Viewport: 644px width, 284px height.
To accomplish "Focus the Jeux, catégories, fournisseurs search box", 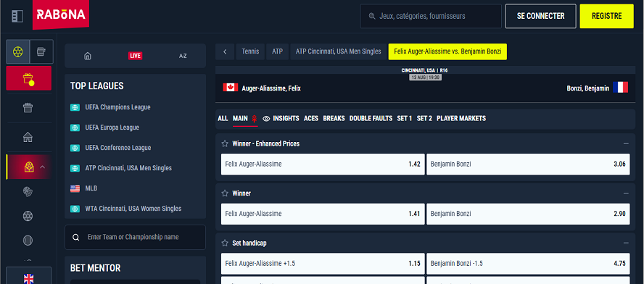I will coord(431,16).
